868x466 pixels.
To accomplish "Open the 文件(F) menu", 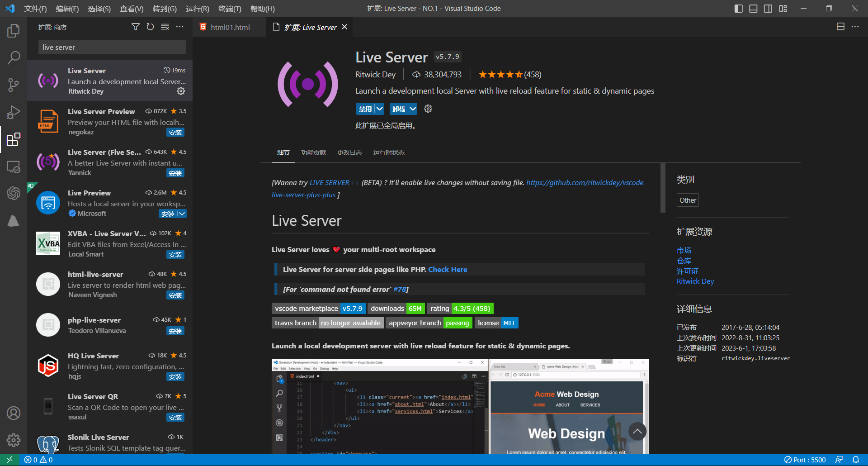I will 35,9.
